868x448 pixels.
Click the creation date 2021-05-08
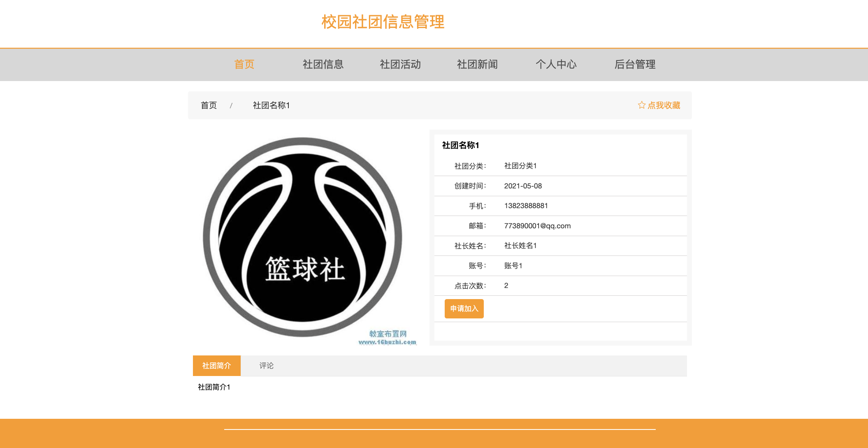523,186
